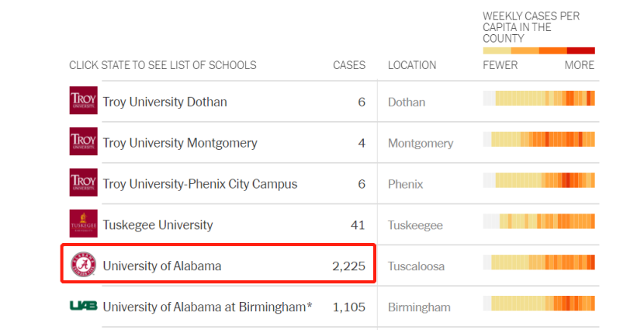Screen dimensions: 644x330
Task: Click the Tuskegee University logo
Action: click(83, 224)
